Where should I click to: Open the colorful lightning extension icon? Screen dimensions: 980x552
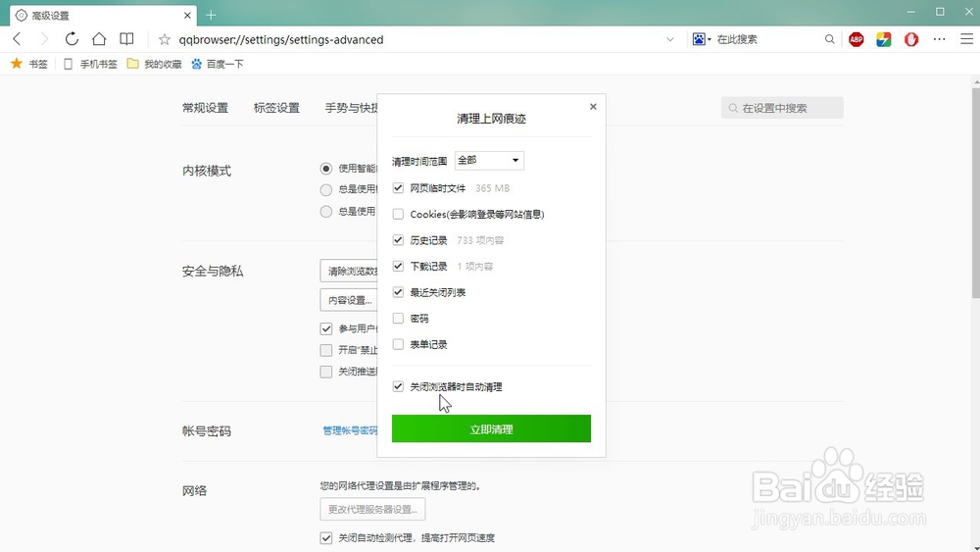(x=884, y=39)
